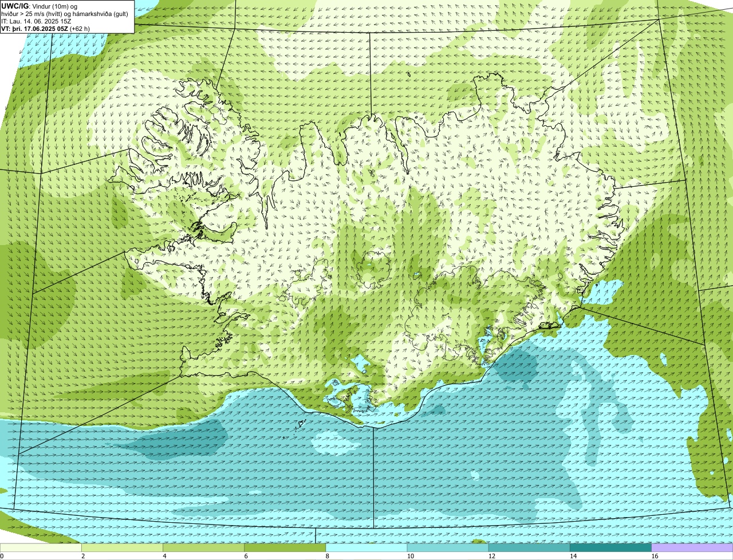Click the teal 12–14 legend swatch
This screenshot has width=733, height=560.
coord(529,547)
